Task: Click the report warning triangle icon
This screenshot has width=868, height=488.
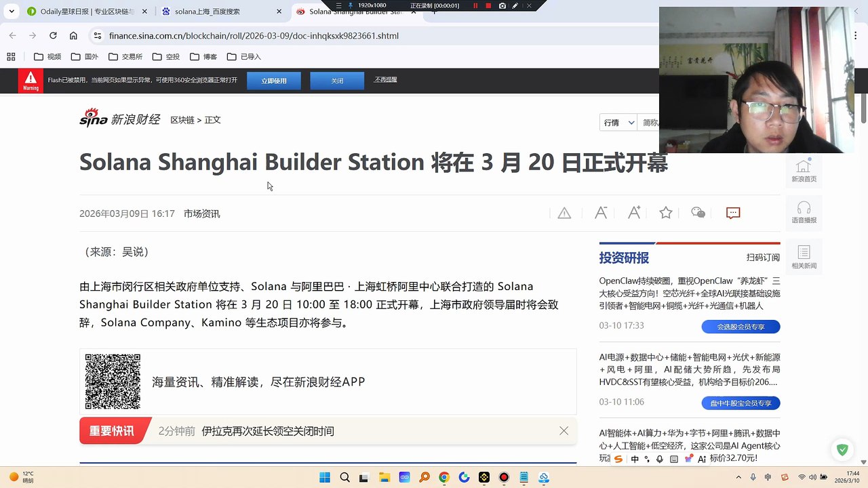Action: 564,213
